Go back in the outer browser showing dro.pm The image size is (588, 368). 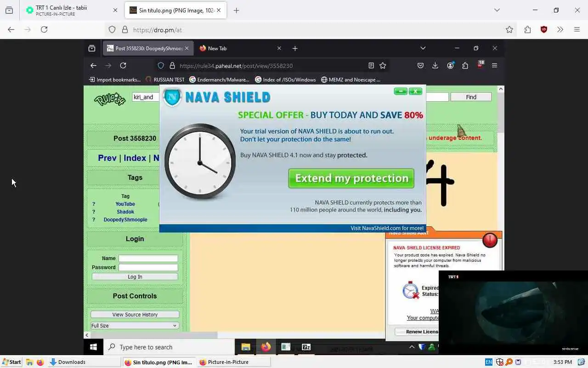(x=11, y=29)
